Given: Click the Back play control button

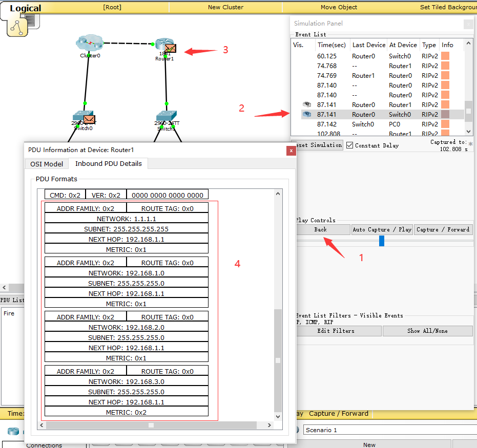Looking at the screenshot, I should [x=323, y=229].
